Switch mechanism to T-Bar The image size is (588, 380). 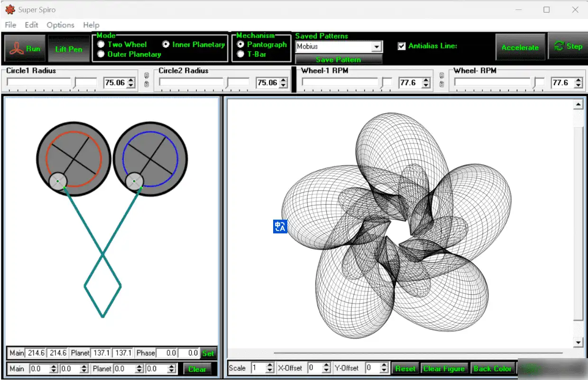click(x=240, y=54)
